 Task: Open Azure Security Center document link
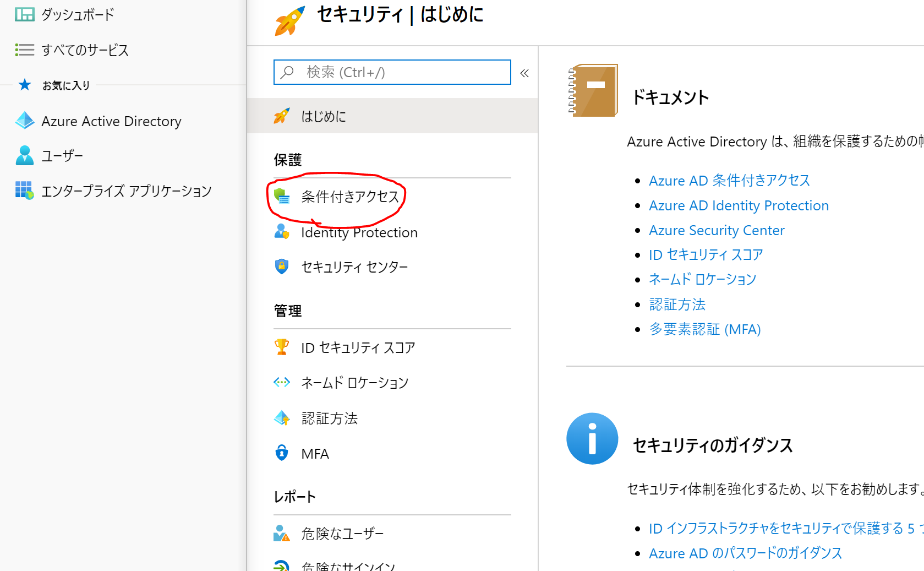tap(717, 230)
